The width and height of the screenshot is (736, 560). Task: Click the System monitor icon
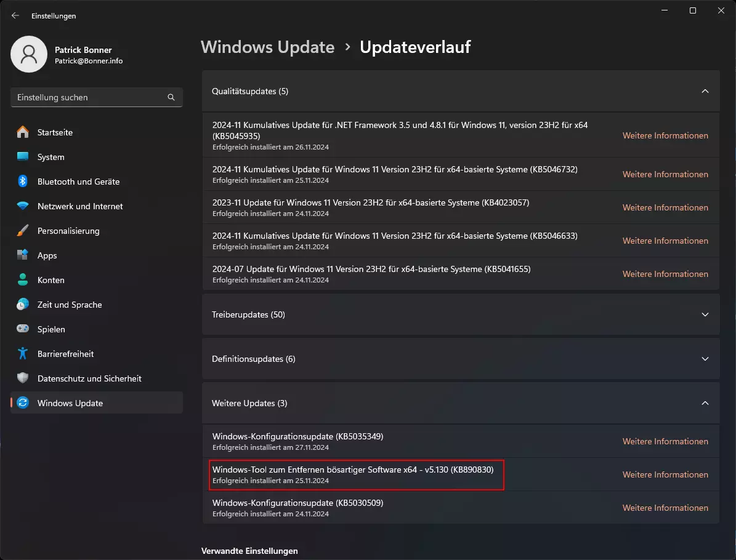[x=23, y=157]
